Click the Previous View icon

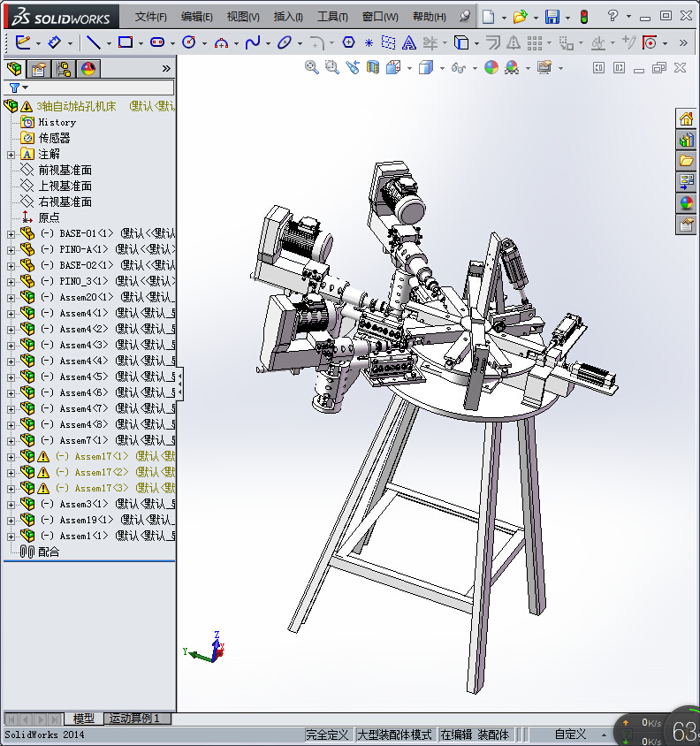click(353, 67)
